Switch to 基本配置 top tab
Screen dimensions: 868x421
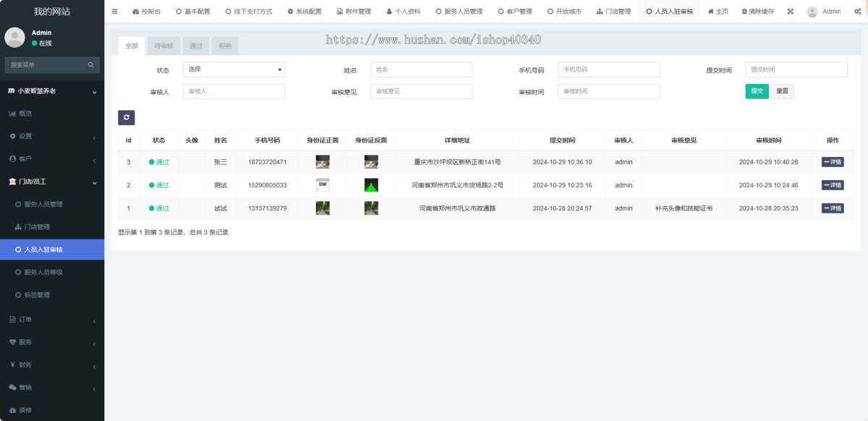(x=193, y=12)
